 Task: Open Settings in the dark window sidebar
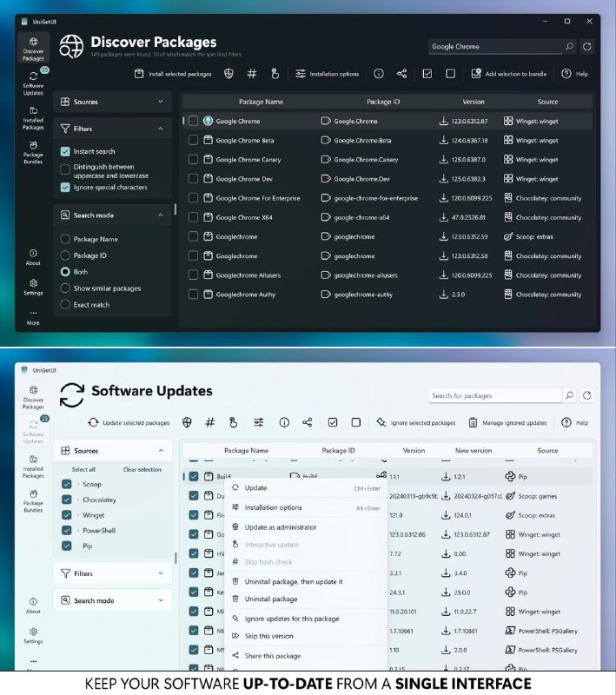33,287
